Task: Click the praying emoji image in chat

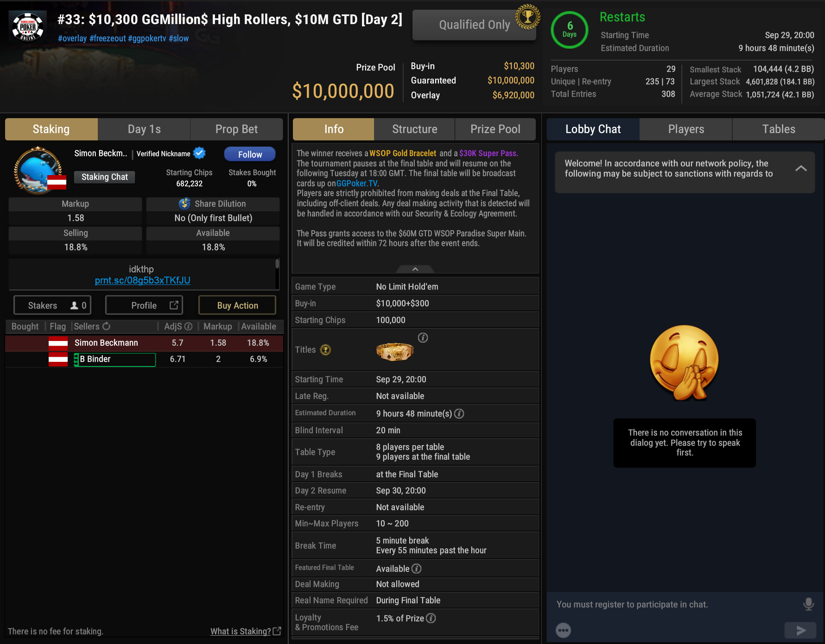Action: tap(685, 363)
